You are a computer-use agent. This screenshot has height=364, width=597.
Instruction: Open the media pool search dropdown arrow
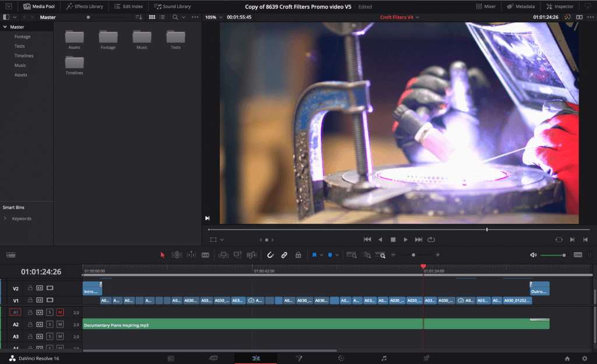(184, 17)
